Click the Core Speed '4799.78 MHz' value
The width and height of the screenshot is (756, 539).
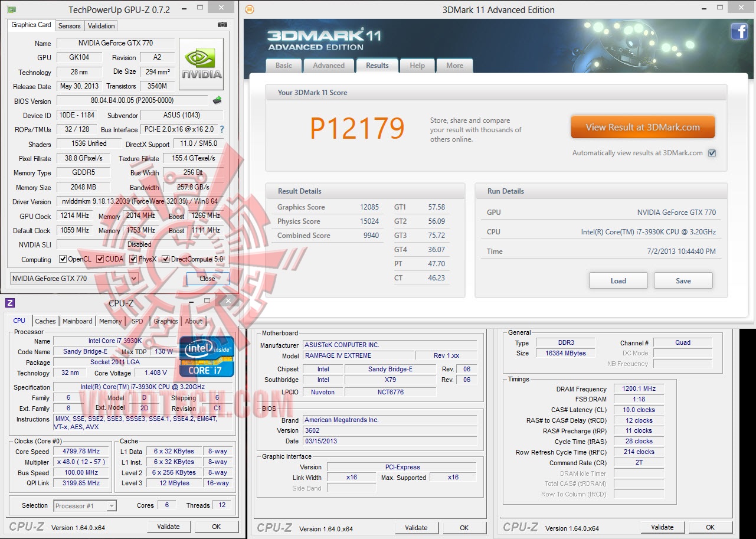pyautogui.click(x=81, y=452)
